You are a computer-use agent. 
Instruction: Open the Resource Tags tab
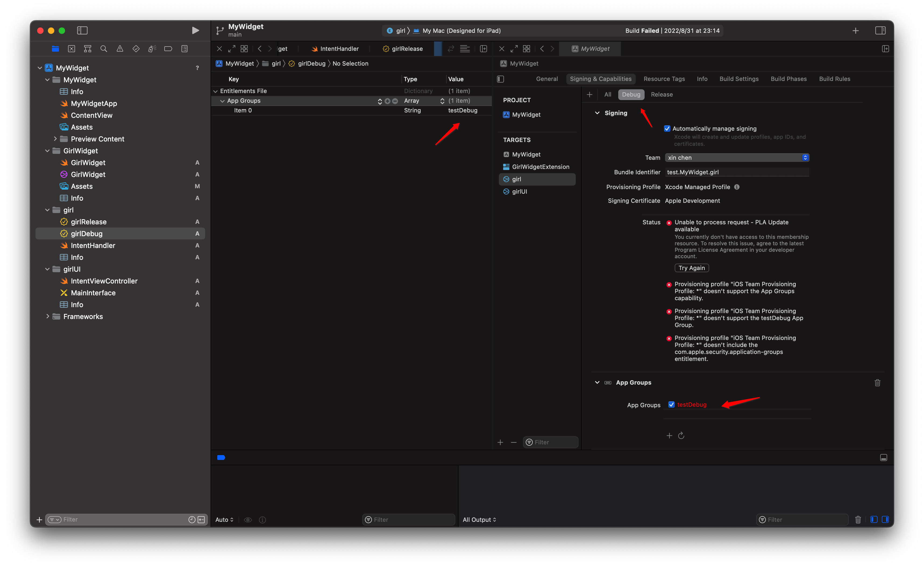(664, 79)
